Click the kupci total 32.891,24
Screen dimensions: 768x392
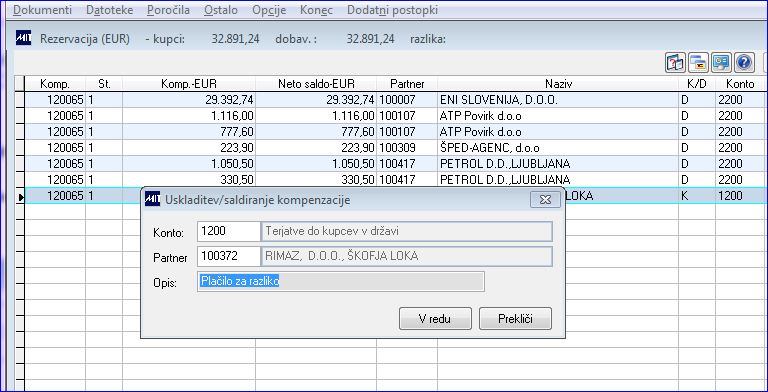pyautogui.click(x=236, y=39)
